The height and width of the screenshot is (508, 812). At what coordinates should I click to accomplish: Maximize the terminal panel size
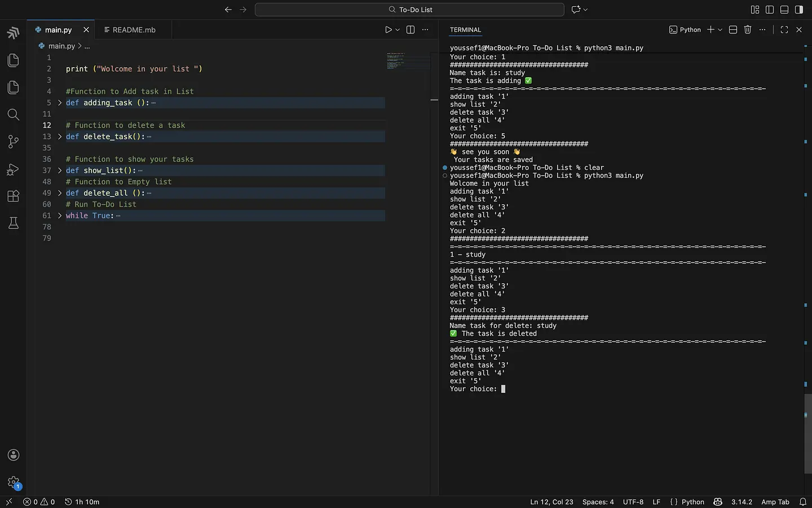[x=784, y=29]
